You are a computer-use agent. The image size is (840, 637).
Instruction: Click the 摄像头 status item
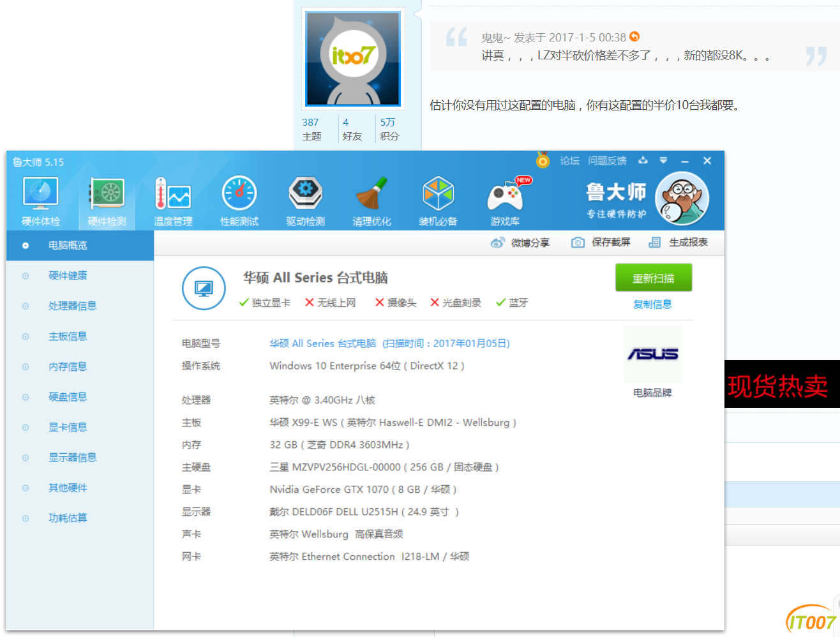pos(396,303)
